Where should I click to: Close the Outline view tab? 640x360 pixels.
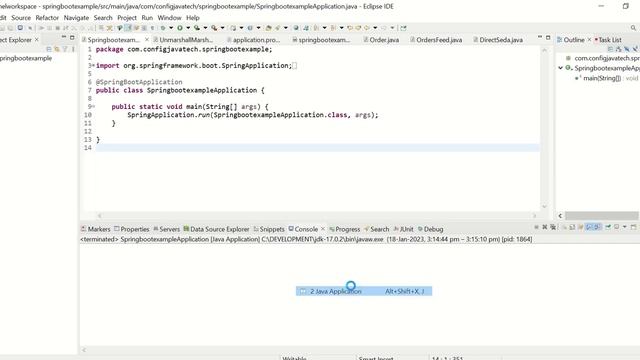coord(589,40)
